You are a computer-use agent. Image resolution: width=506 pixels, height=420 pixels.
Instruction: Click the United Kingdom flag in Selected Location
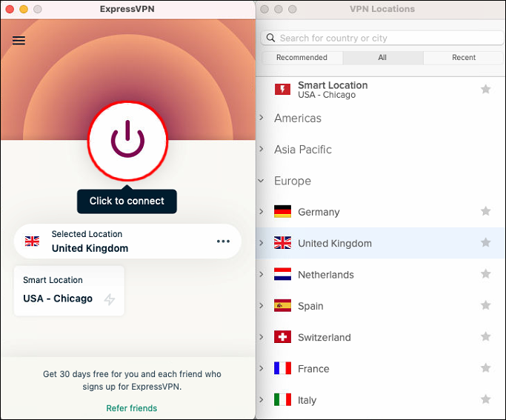(x=33, y=241)
